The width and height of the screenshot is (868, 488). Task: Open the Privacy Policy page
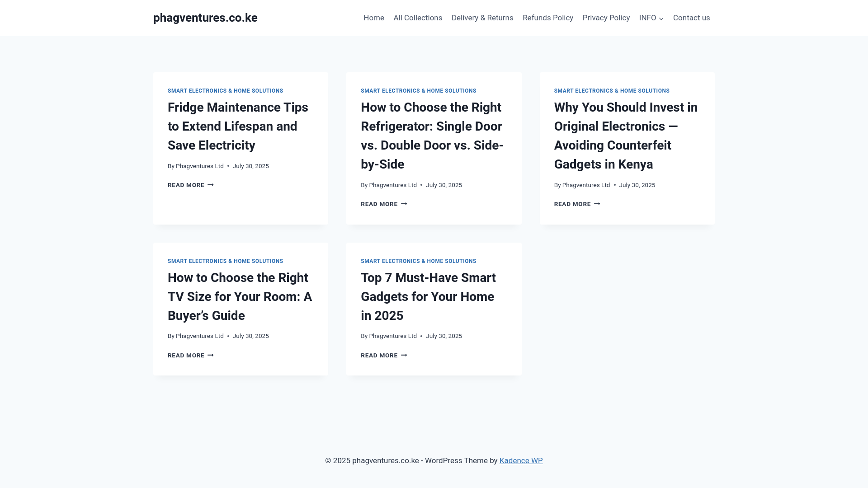click(606, 18)
